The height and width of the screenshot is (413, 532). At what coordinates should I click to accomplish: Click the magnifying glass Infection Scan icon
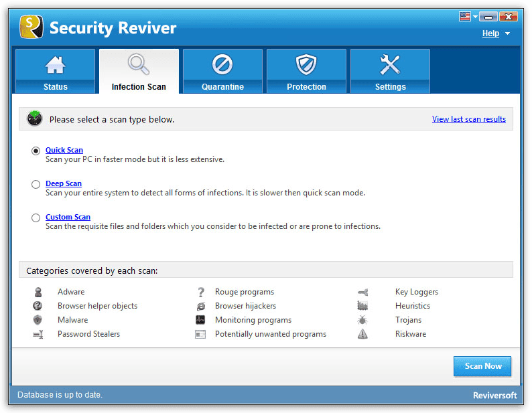(139, 64)
